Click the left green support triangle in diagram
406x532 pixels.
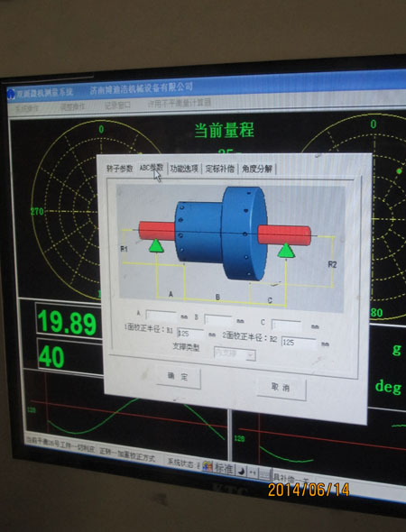pyautogui.click(x=156, y=246)
